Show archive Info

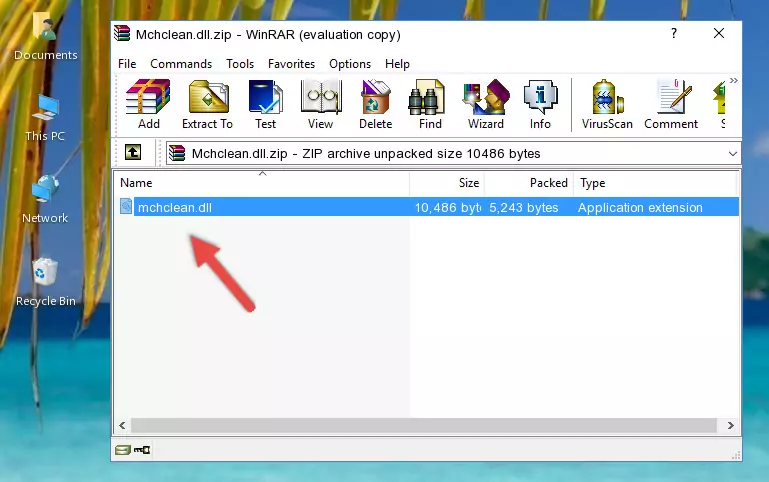540,104
